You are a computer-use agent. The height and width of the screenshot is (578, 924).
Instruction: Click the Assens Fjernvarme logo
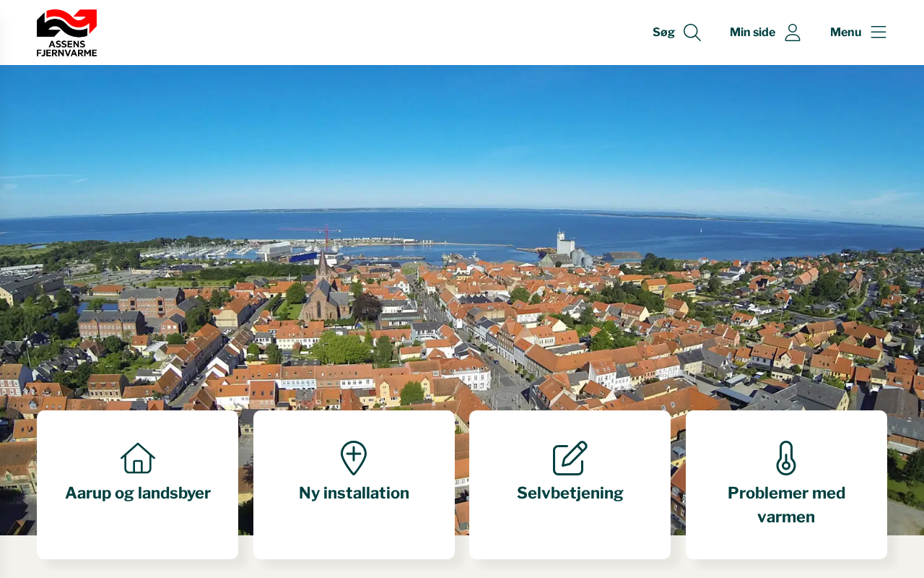coord(66,33)
